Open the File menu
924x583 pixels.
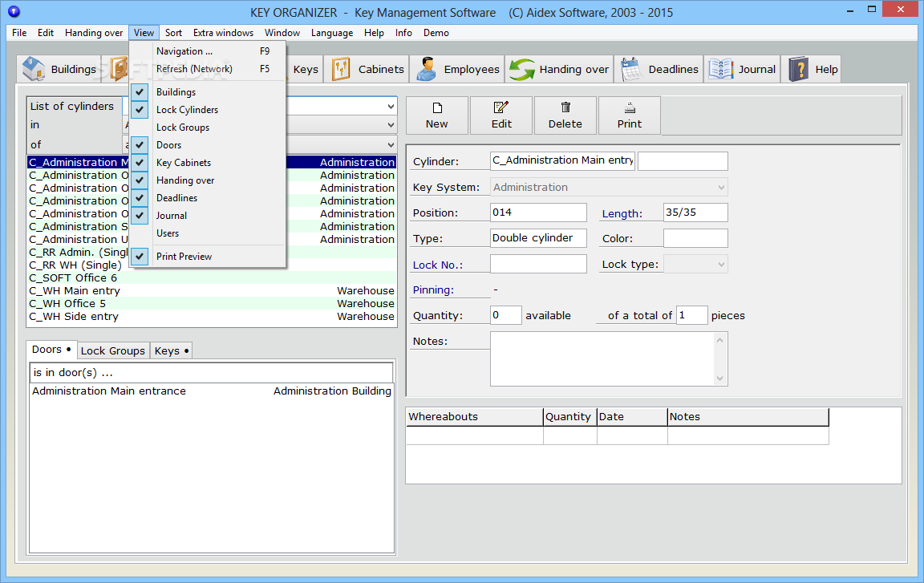coord(19,33)
